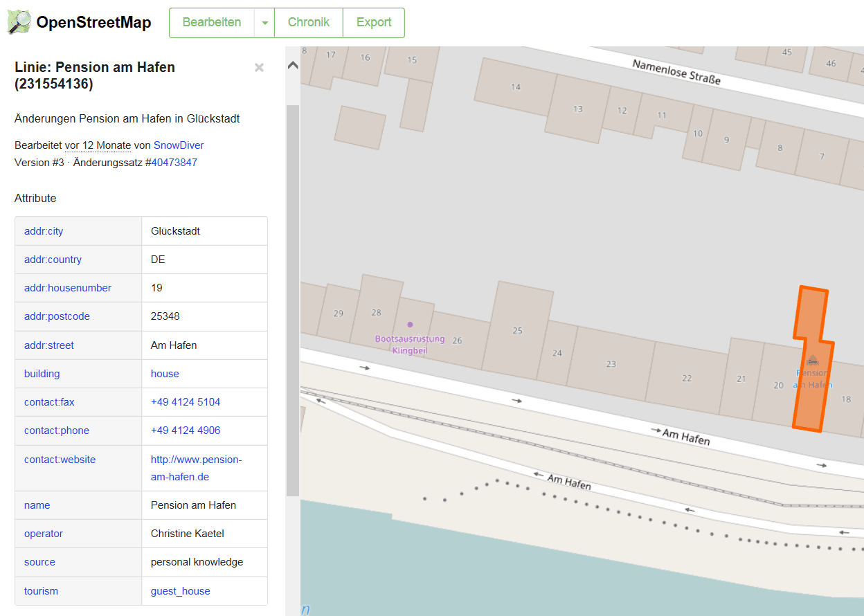Click the 25348 postcode value
The image size is (864, 616).
pos(165,316)
